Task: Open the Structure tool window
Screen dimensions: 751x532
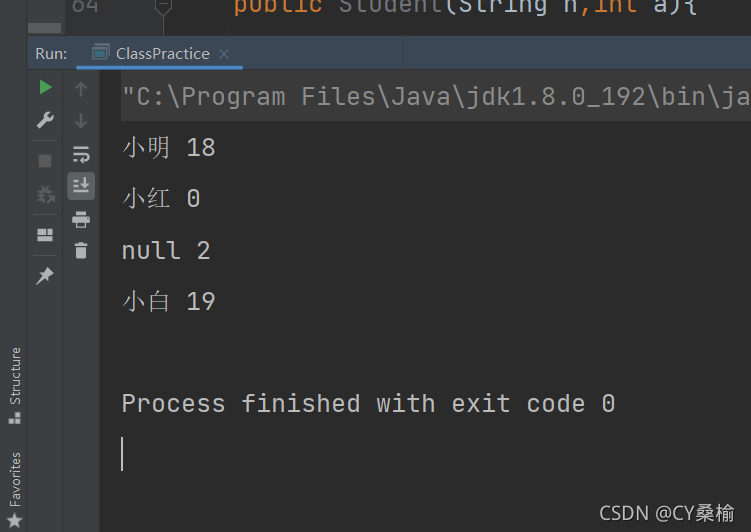Action: [x=15, y=386]
